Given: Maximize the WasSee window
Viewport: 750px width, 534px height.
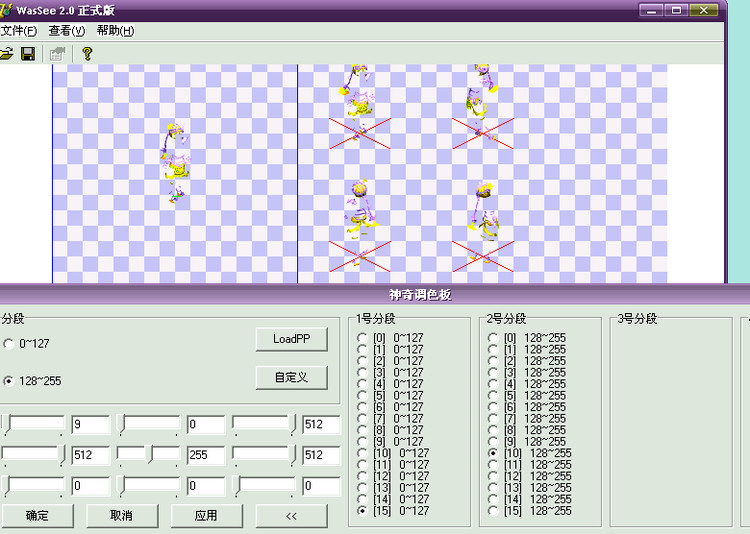Looking at the screenshot, I should tap(677, 10).
